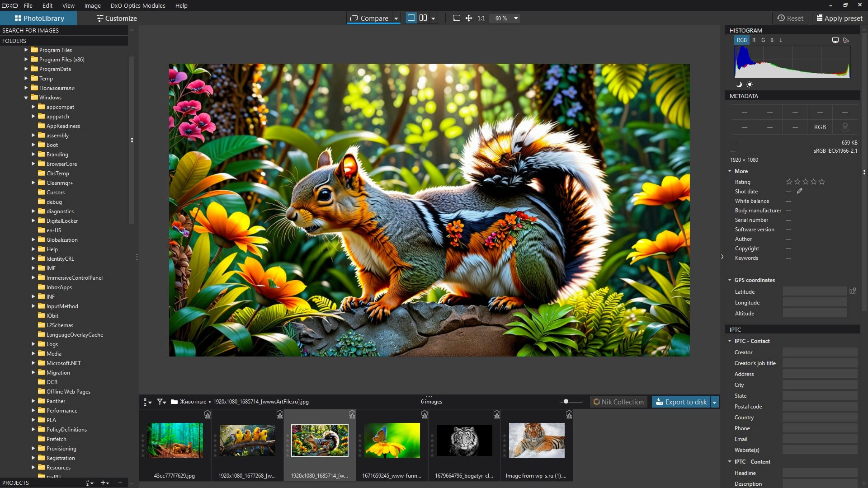Viewport: 868px width, 488px height.
Task: Toggle the highlight clipping sun icon
Action: tap(750, 84)
